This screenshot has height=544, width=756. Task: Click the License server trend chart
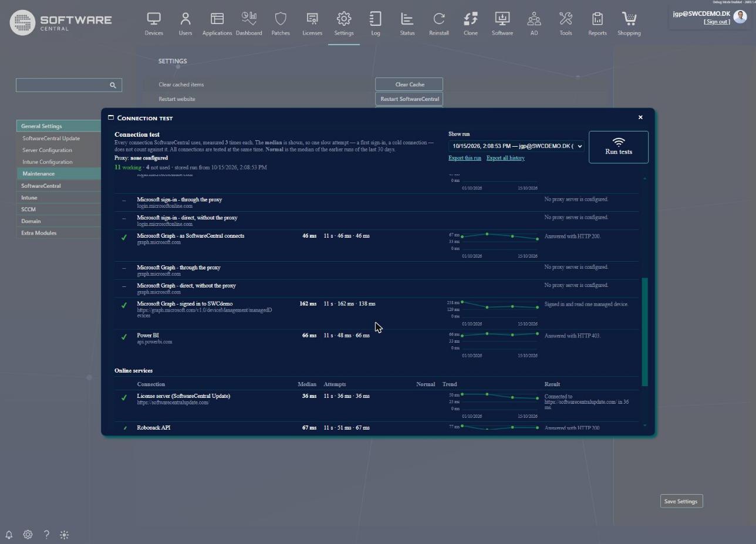(494, 404)
